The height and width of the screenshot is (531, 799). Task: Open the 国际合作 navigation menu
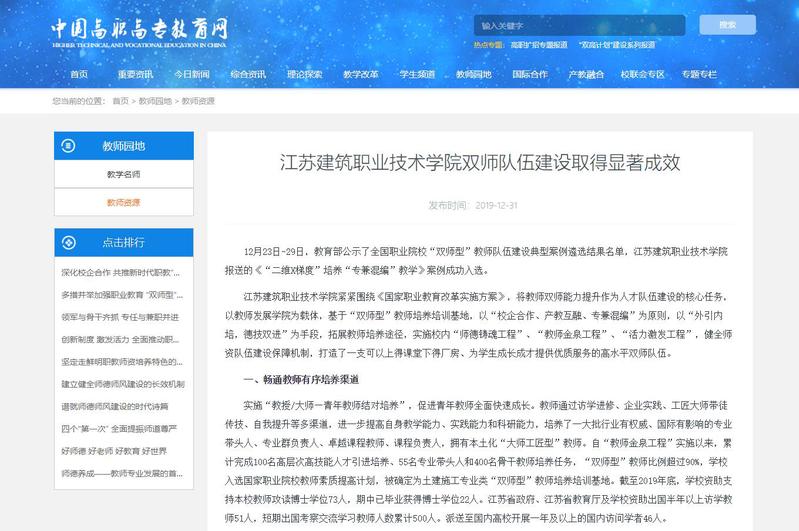pyautogui.click(x=529, y=74)
